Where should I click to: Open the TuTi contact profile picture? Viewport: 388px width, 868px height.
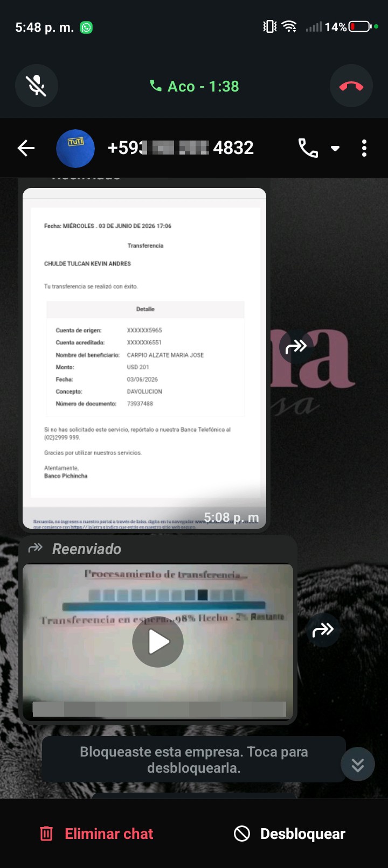click(75, 148)
